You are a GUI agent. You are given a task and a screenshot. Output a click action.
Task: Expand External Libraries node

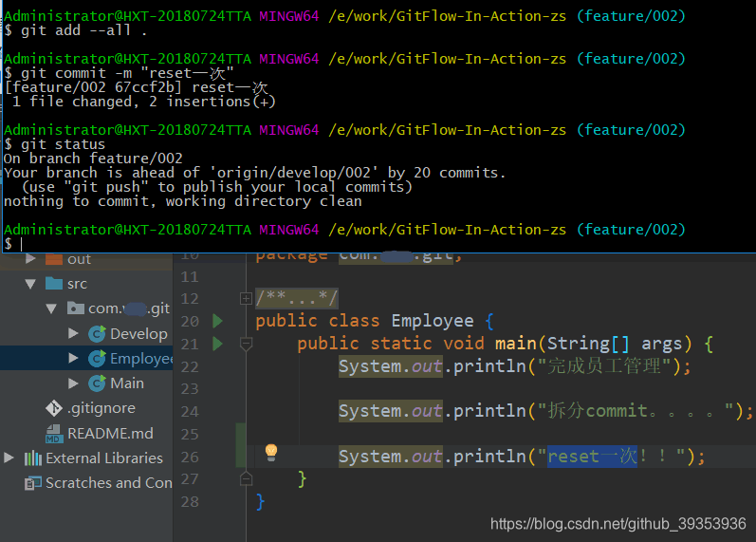(x=9, y=458)
